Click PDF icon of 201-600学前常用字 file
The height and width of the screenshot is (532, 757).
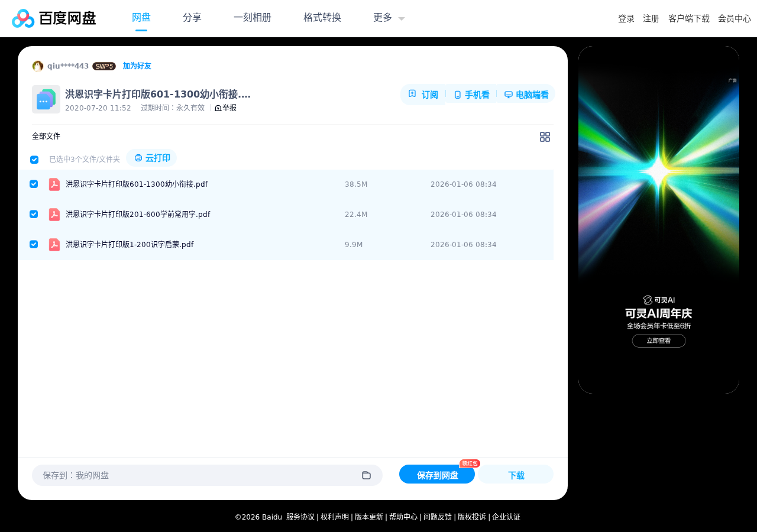click(54, 215)
